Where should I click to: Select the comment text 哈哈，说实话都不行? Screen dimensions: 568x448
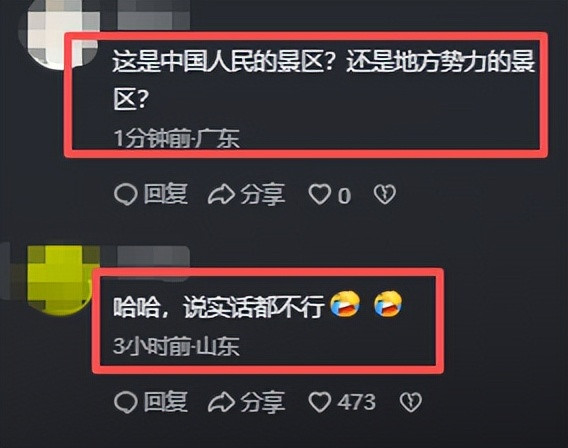pyautogui.click(x=218, y=306)
